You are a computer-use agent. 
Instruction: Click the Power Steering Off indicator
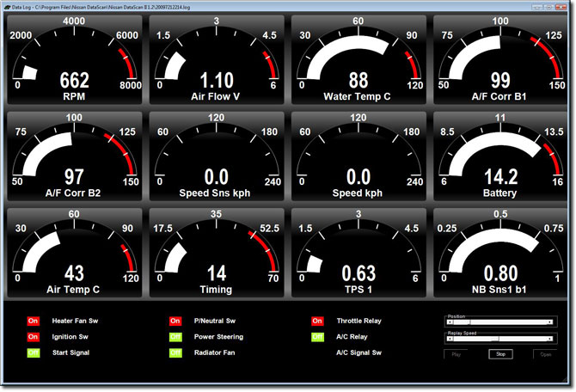(175, 337)
